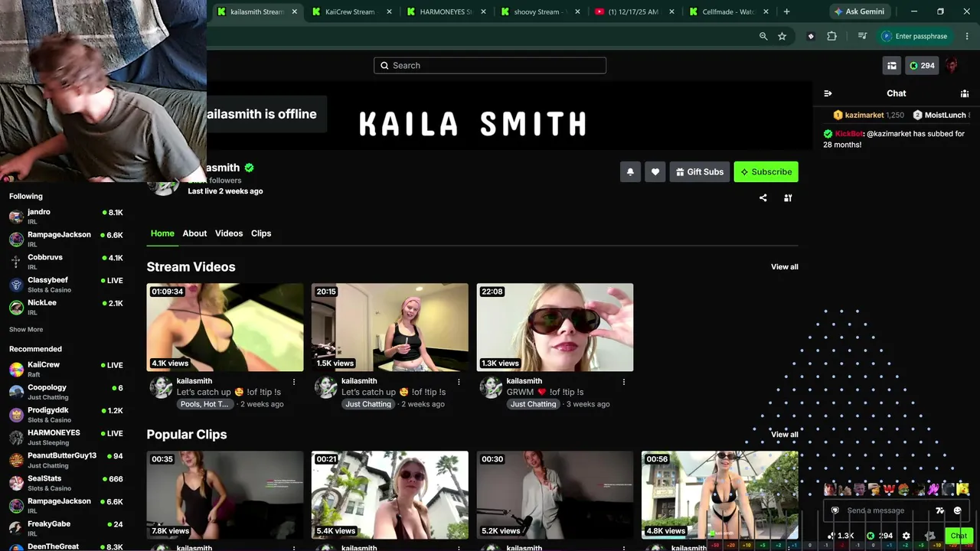Viewport: 980px width, 551px height.
Task: Switch to the YouTube 12/17/25 tab
Action: point(635,11)
